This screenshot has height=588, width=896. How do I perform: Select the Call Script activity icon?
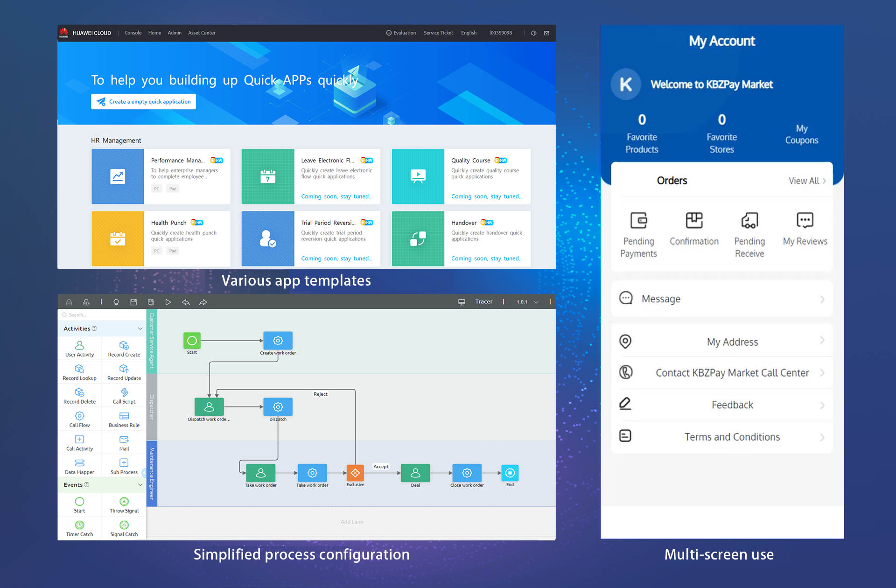pos(124,392)
